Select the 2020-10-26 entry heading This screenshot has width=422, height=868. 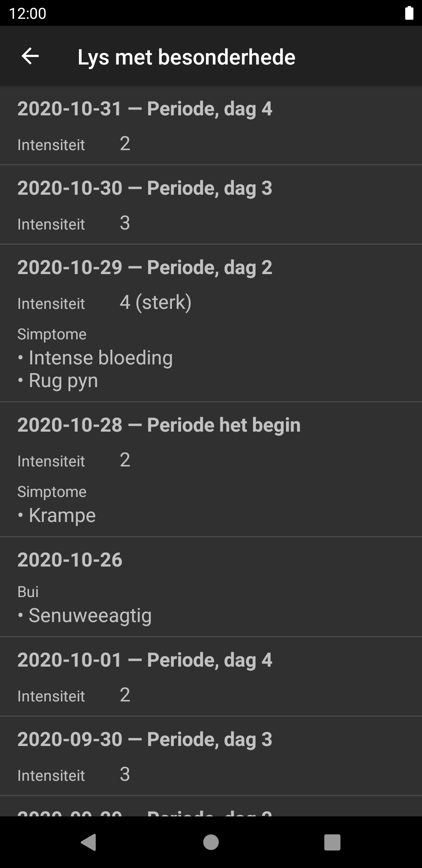tap(70, 560)
